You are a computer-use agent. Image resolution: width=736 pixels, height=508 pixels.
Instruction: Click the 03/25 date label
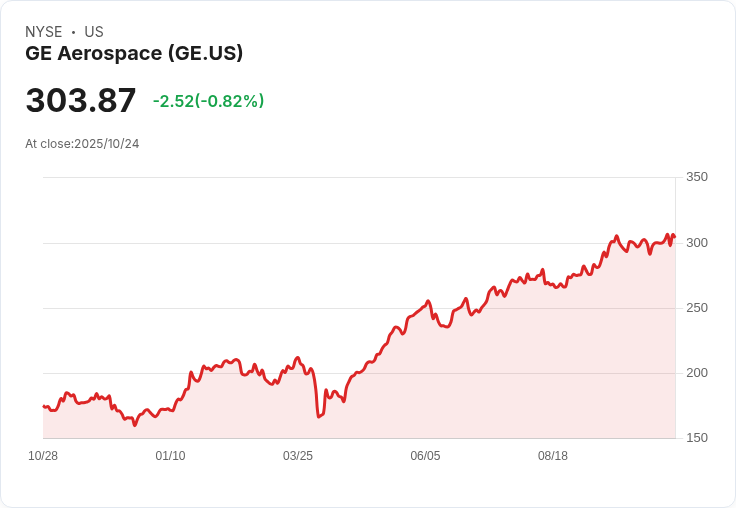[298, 456]
